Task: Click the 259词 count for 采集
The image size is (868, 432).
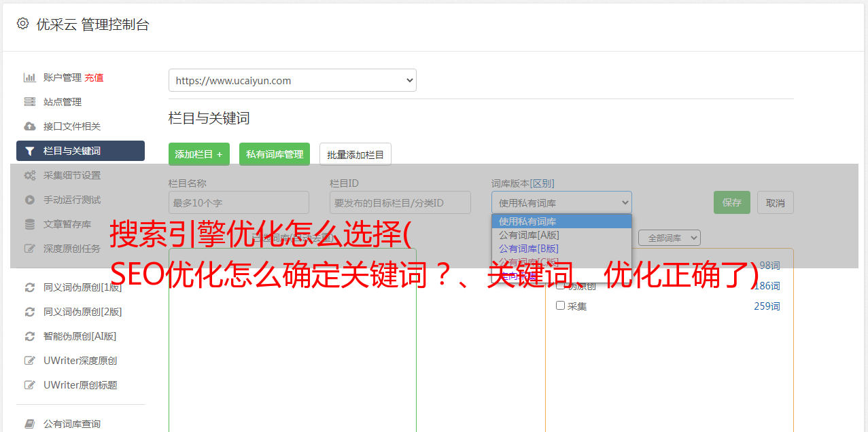Action: [x=767, y=306]
